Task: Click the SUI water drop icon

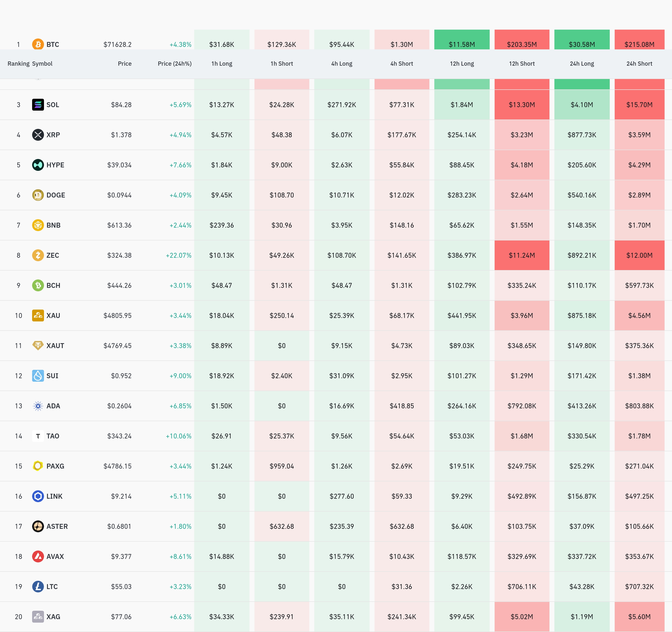Action: tap(38, 375)
